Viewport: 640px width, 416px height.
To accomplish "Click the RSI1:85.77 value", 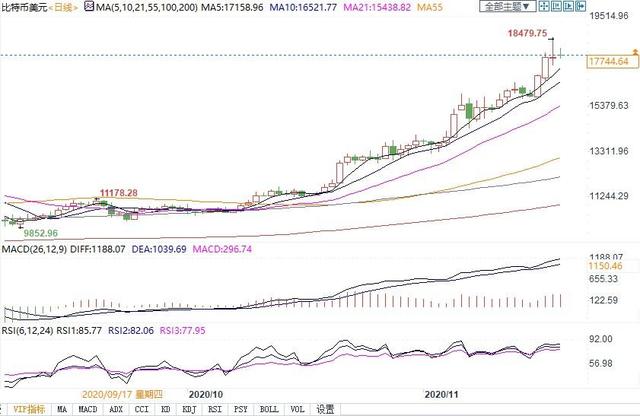I will pyautogui.click(x=79, y=330).
